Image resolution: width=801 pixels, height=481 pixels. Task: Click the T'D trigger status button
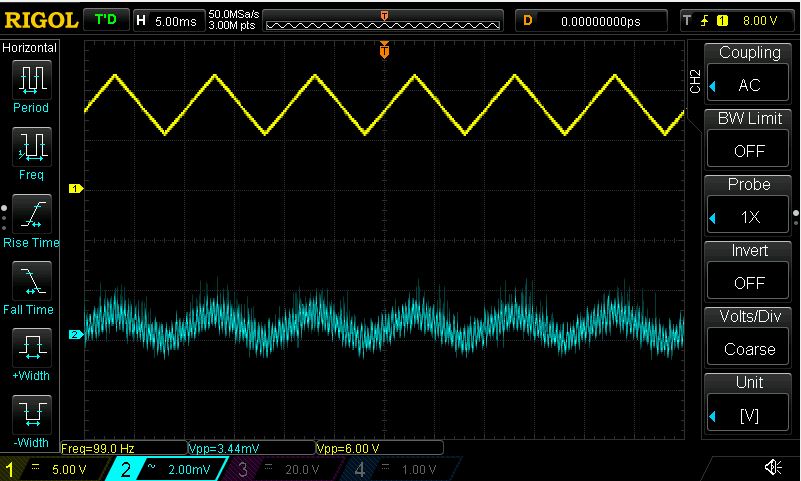(106, 20)
